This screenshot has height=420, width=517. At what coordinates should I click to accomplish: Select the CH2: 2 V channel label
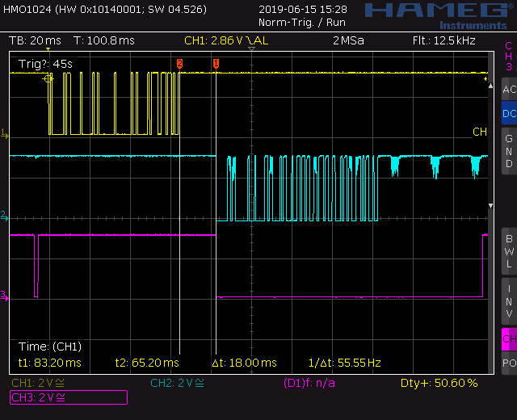click(x=178, y=383)
